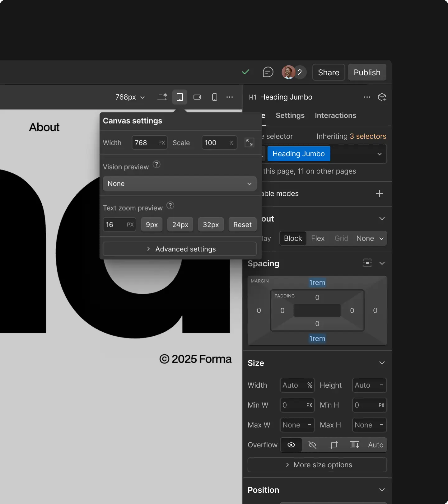Click the add breakpoint star icon
This screenshot has height=504, width=448.
click(x=162, y=97)
